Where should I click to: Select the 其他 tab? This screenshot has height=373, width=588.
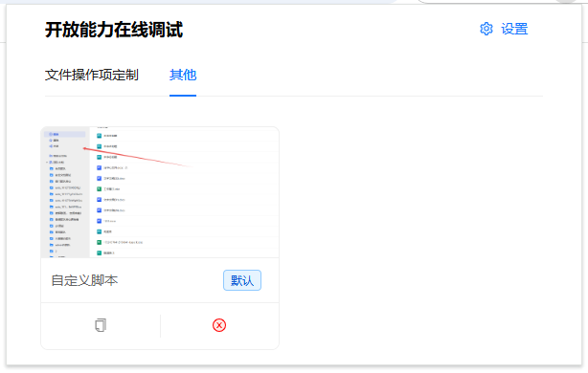183,75
